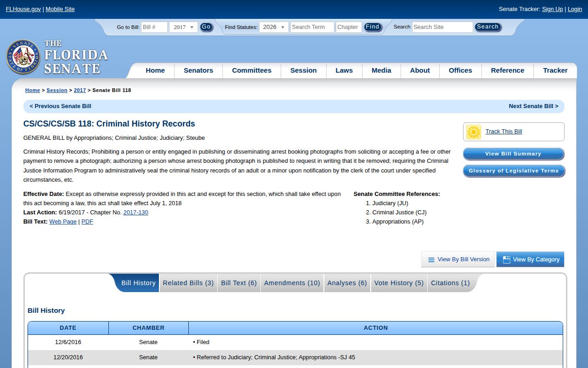Open the Reference menu

tap(508, 70)
